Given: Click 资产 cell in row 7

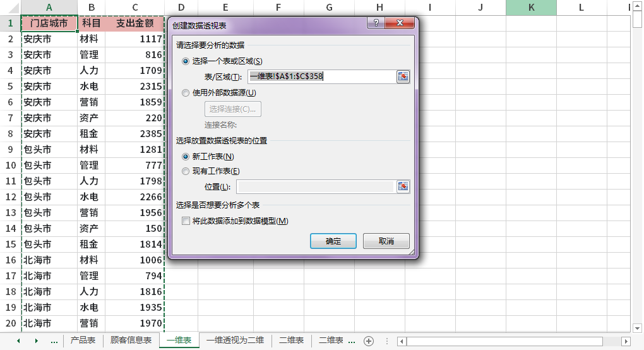Looking at the screenshot, I should click(91, 118).
